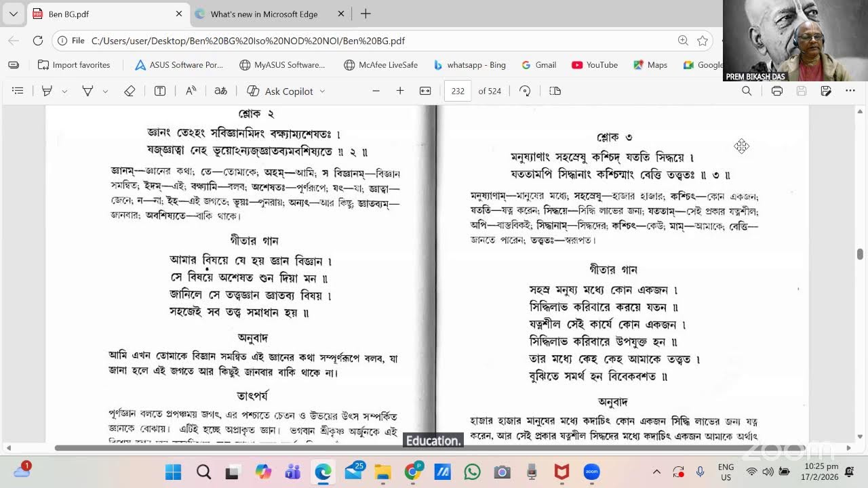
Task: Click the vertical scrollbar thumb
Action: click(861, 253)
